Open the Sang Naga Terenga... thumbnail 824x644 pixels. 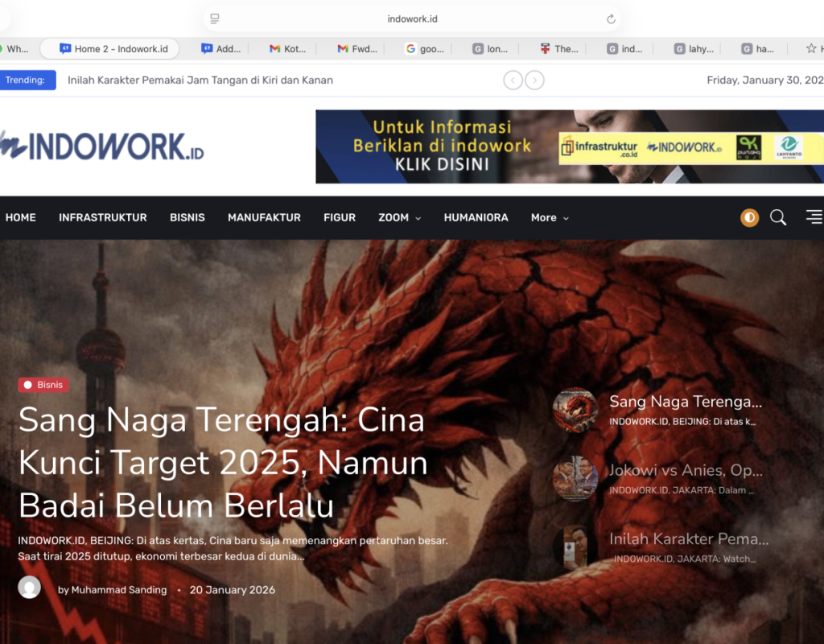coord(575,410)
